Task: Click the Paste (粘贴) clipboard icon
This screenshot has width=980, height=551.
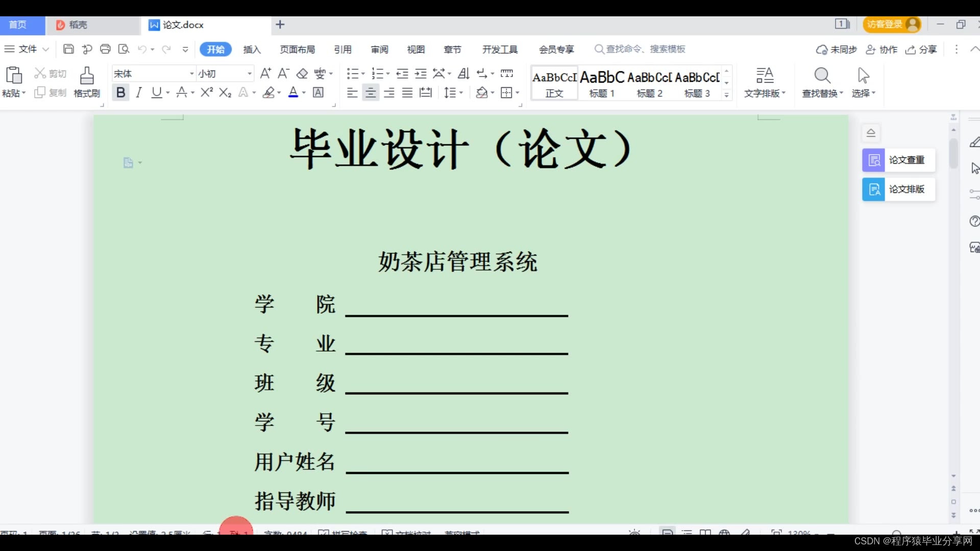Action: pos(14,76)
